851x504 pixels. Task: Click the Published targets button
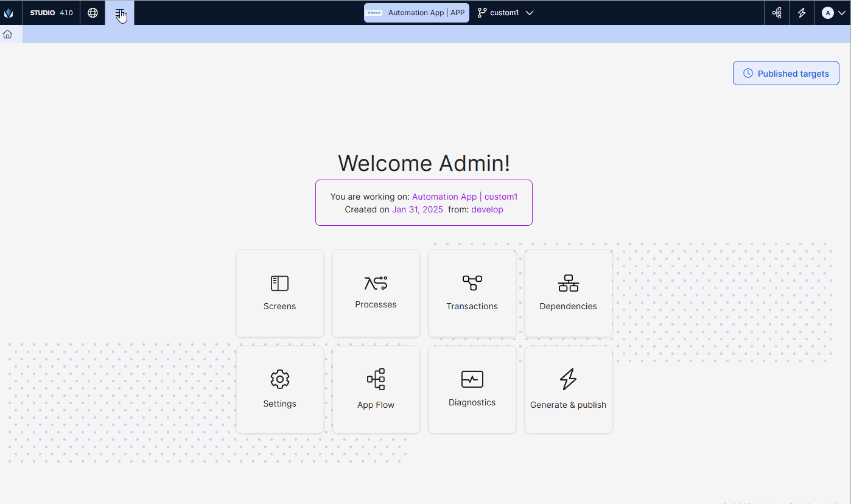pyautogui.click(x=786, y=73)
